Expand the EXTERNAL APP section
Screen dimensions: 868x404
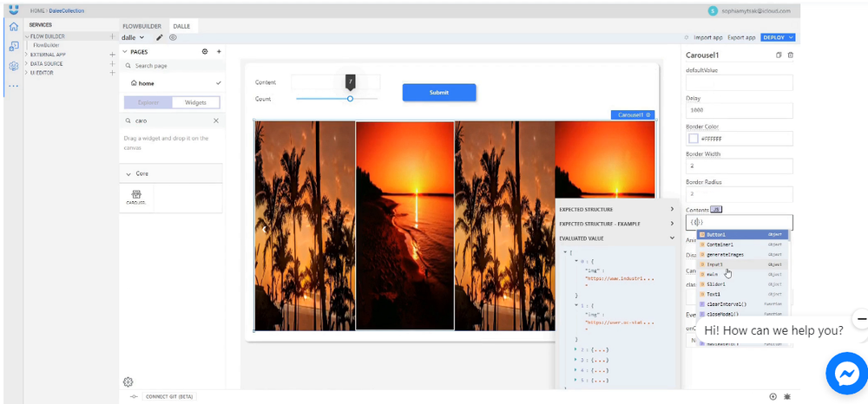pyautogui.click(x=27, y=55)
